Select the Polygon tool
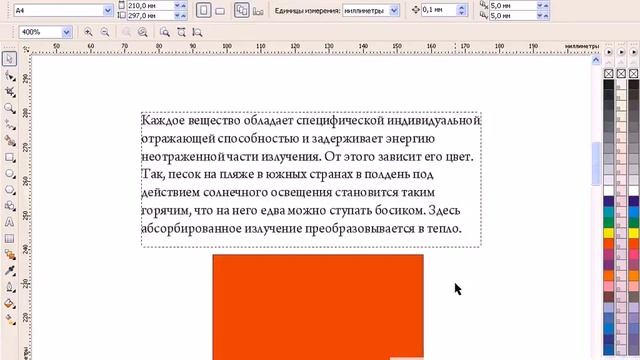 [x=9, y=190]
